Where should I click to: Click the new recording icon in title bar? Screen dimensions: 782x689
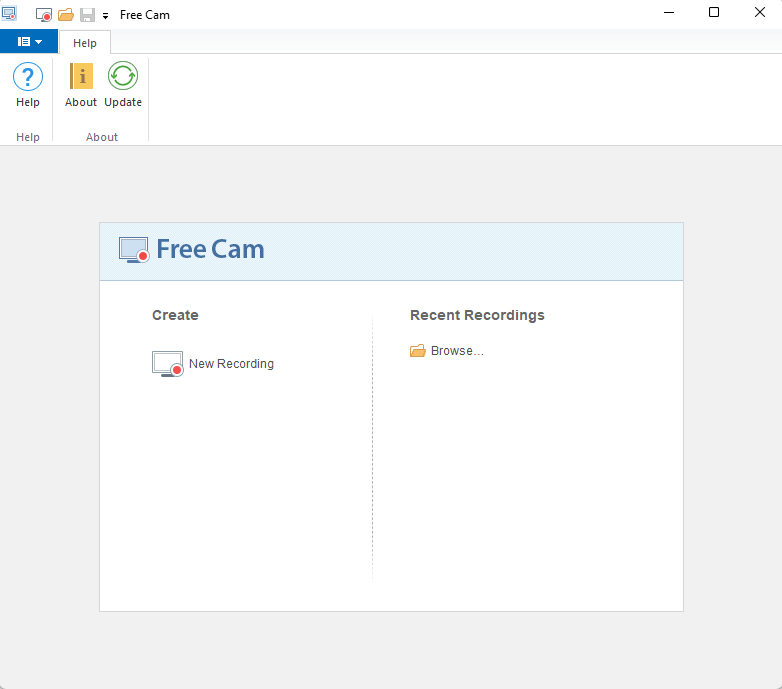pyautogui.click(x=44, y=15)
